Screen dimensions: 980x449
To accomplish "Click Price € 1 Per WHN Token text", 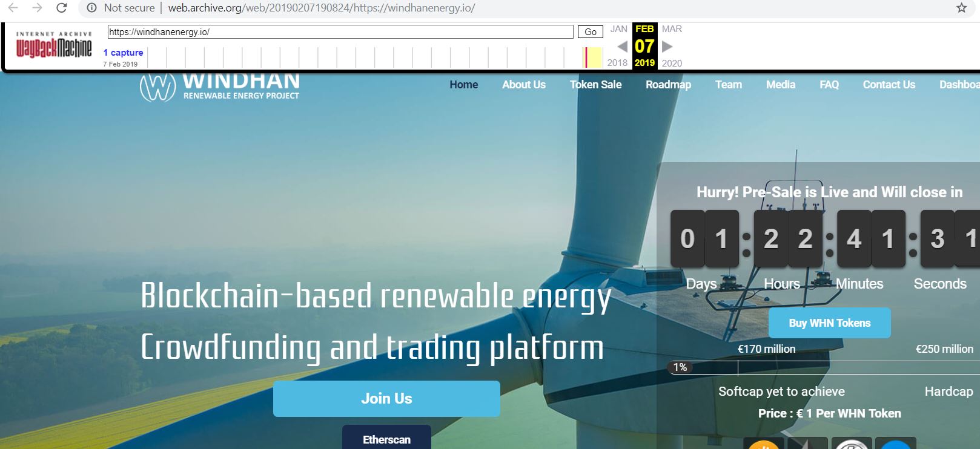I will [x=830, y=413].
